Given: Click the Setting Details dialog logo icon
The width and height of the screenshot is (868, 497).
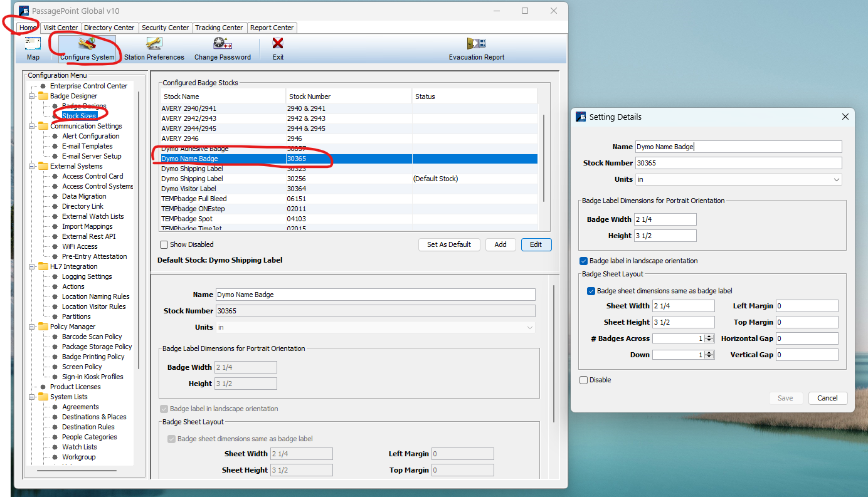Looking at the screenshot, I should pos(581,117).
